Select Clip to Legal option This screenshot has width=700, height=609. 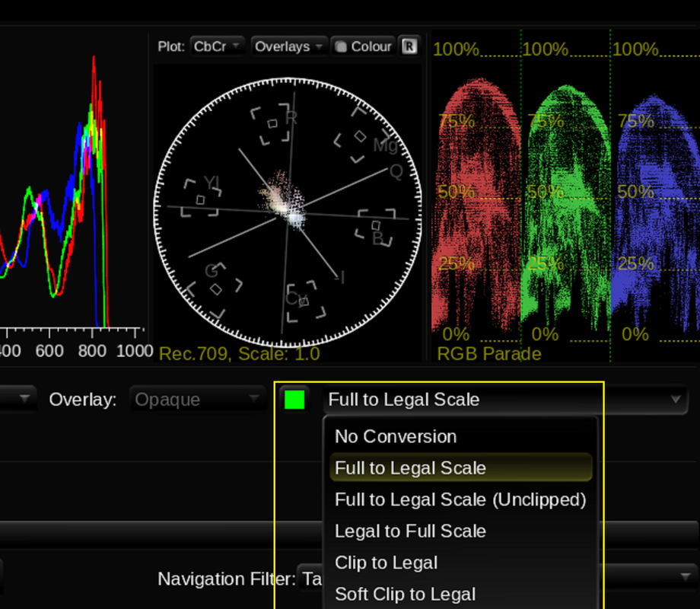click(x=461, y=563)
